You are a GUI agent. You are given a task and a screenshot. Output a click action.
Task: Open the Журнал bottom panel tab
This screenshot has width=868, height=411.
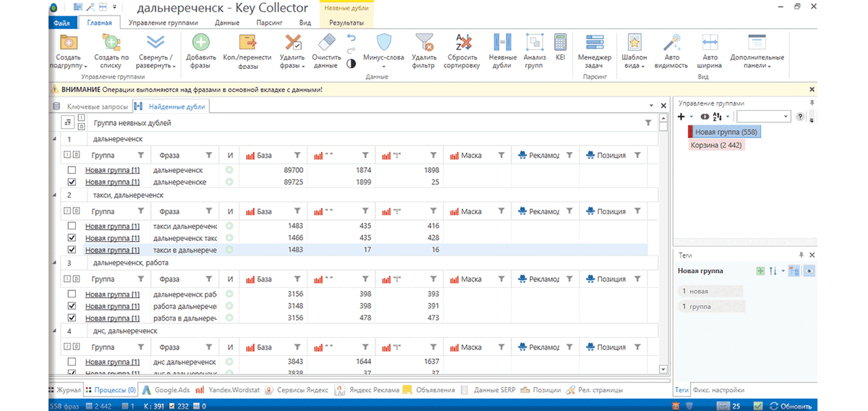coord(66,390)
